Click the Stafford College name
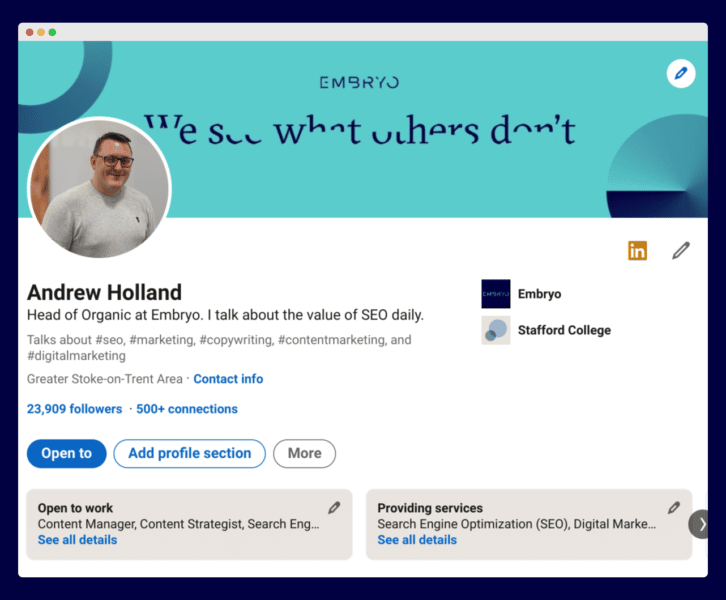Viewport: 726px width, 600px height. pos(564,330)
